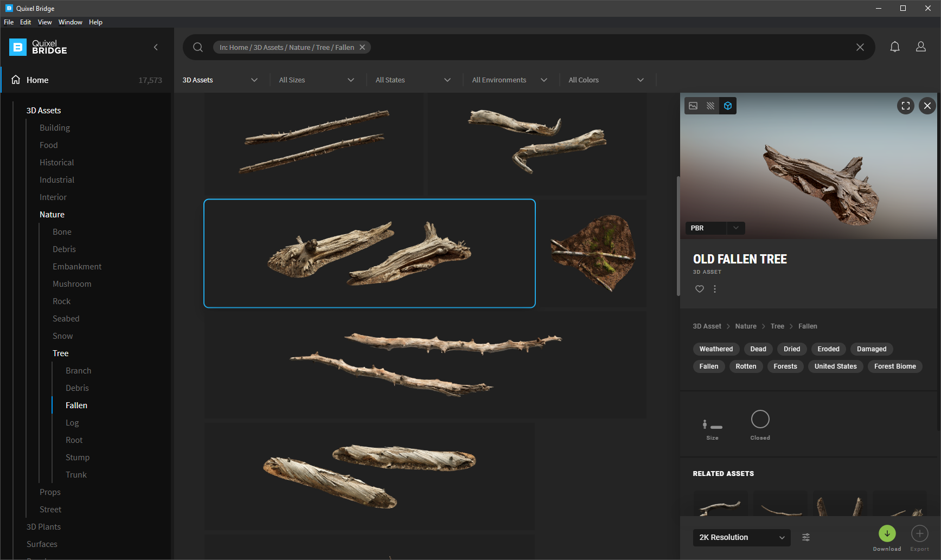Click the results grid vertical scrollbar

point(678,236)
